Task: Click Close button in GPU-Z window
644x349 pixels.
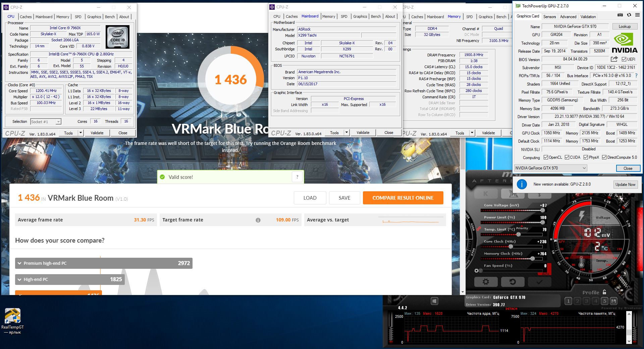Action: click(x=628, y=168)
